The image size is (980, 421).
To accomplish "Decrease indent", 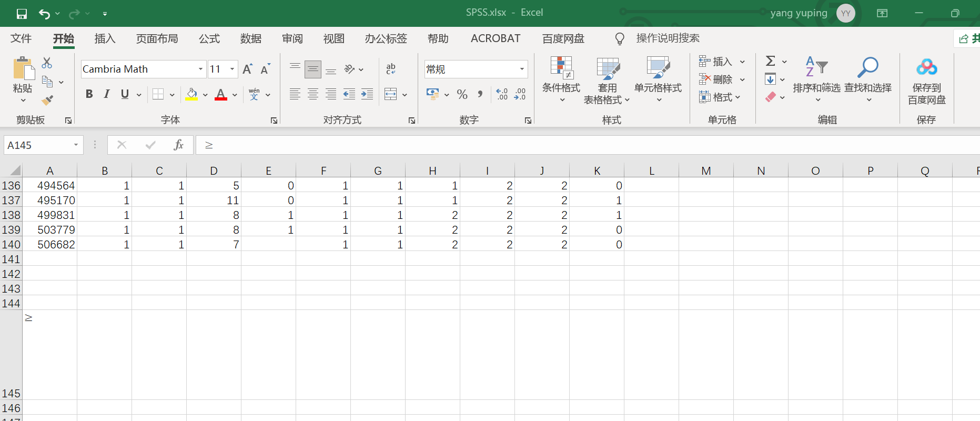I will pos(349,94).
